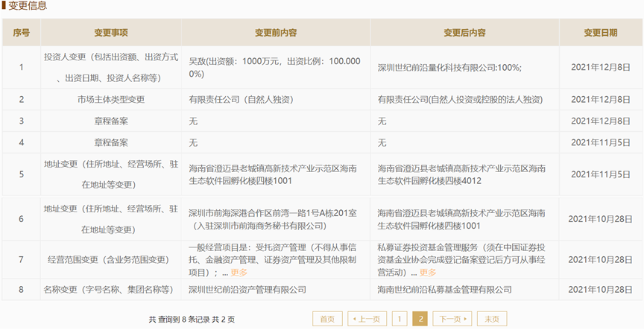Viewport: 644px width, 330px height.
Task: Click the 2021年12月8日 date in row 1
Action: [601, 68]
